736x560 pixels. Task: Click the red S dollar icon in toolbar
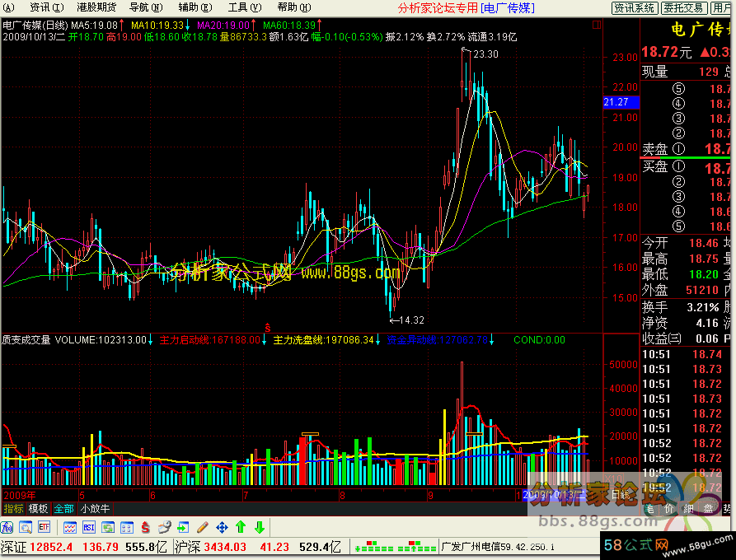146,528
